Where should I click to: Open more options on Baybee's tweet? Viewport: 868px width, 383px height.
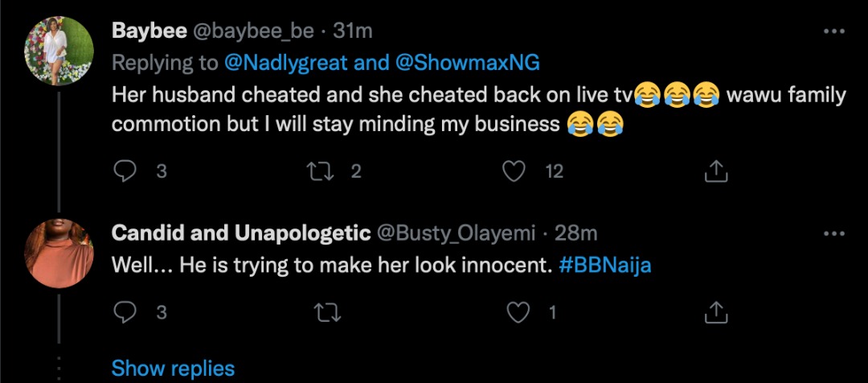(x=836, y=31)
